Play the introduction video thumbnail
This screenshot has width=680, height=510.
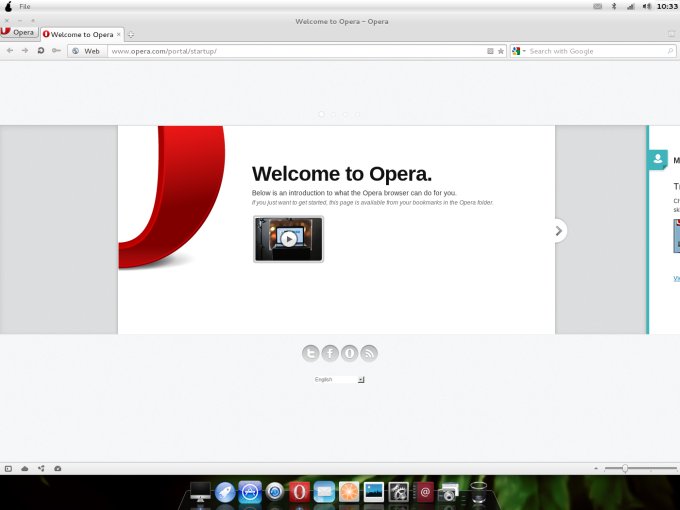point(288,239)
